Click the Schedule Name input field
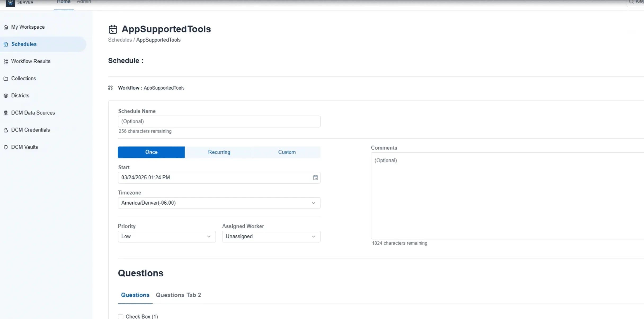 click(x=219, y=121)
